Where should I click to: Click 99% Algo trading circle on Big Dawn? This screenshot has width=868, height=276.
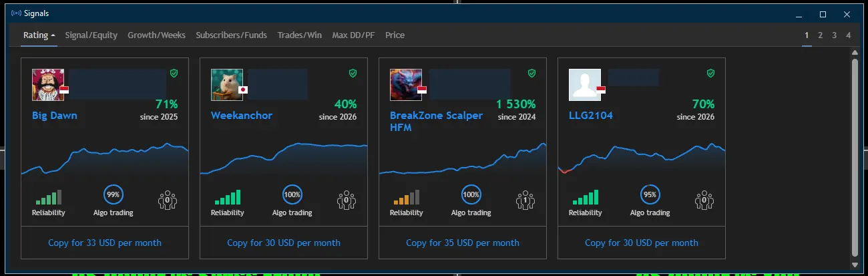(x=114, y=195)
